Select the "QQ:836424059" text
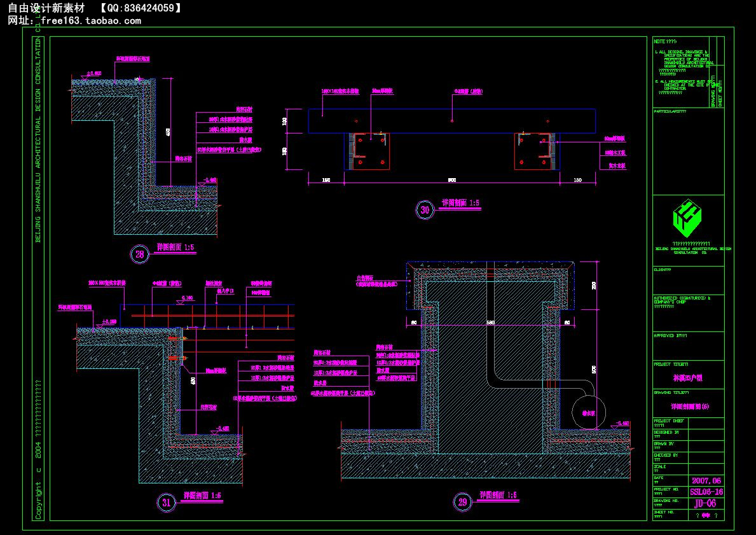The width and height of the screenshot is (756, 535). pos(141,8)
